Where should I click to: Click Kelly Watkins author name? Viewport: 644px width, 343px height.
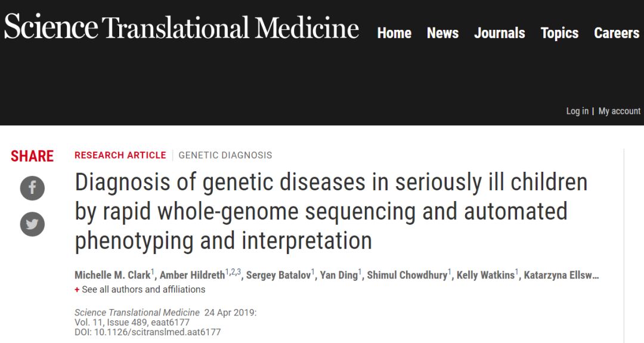tap(486, 275)
